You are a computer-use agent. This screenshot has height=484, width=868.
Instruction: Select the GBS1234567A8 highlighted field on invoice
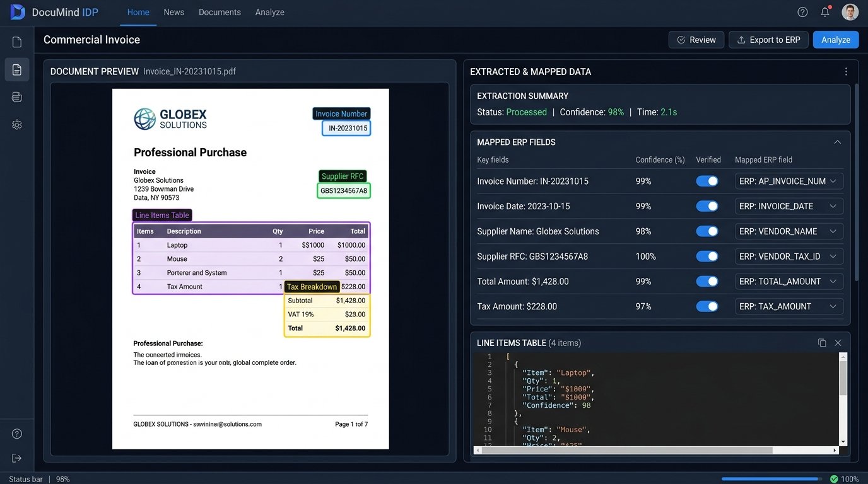[344, 191]
